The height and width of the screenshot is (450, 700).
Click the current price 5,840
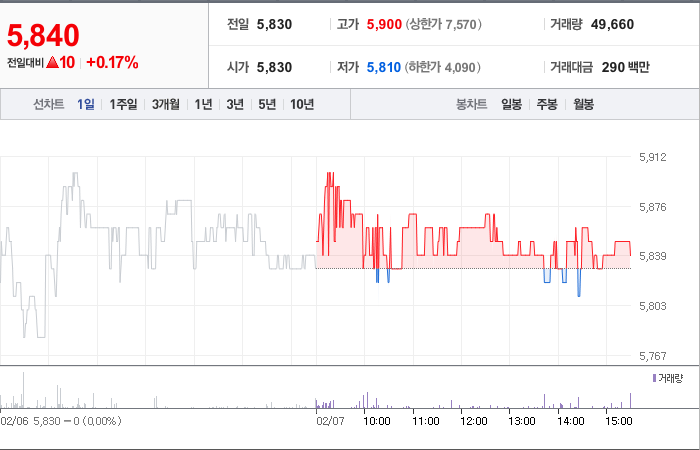[43, 36]
